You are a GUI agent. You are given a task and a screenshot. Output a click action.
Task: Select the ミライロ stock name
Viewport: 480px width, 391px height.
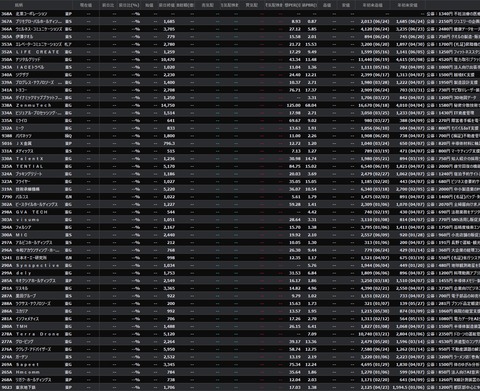[21, 121]
